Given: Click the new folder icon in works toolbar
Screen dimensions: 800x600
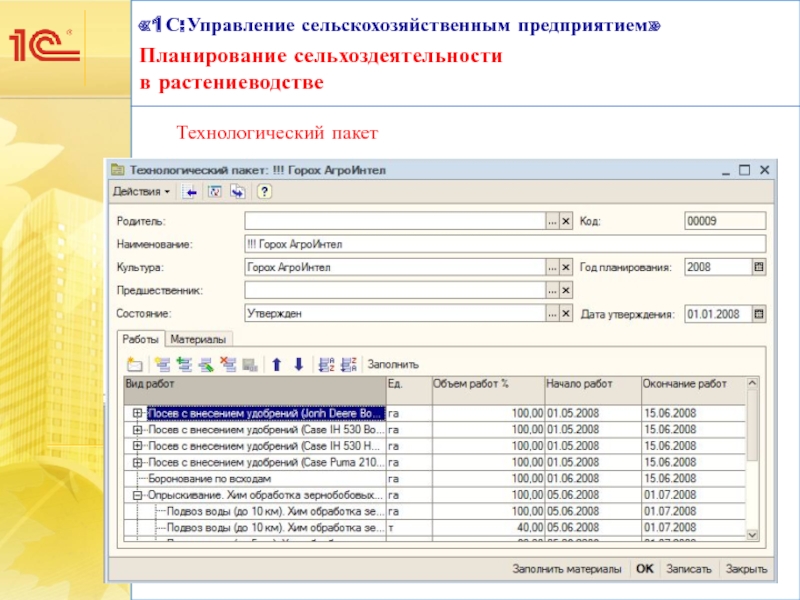Looking at the screenshot, I should click(134, 364).
